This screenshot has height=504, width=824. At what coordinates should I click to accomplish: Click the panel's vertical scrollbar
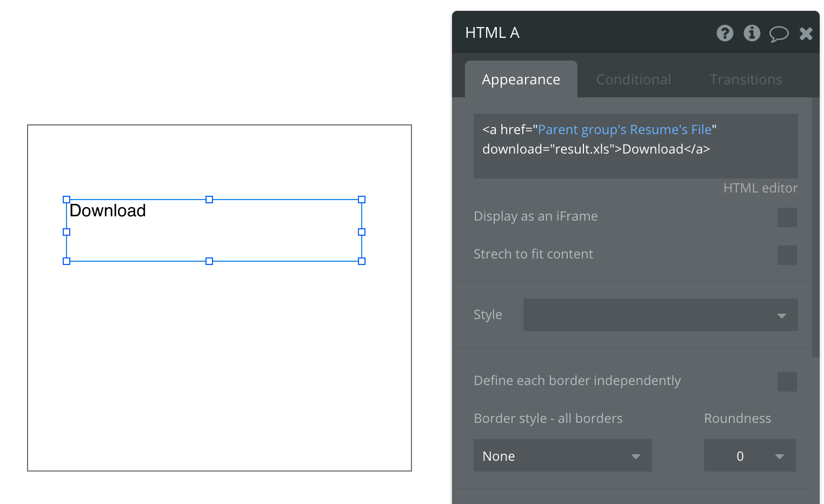(x=815, y=227)
